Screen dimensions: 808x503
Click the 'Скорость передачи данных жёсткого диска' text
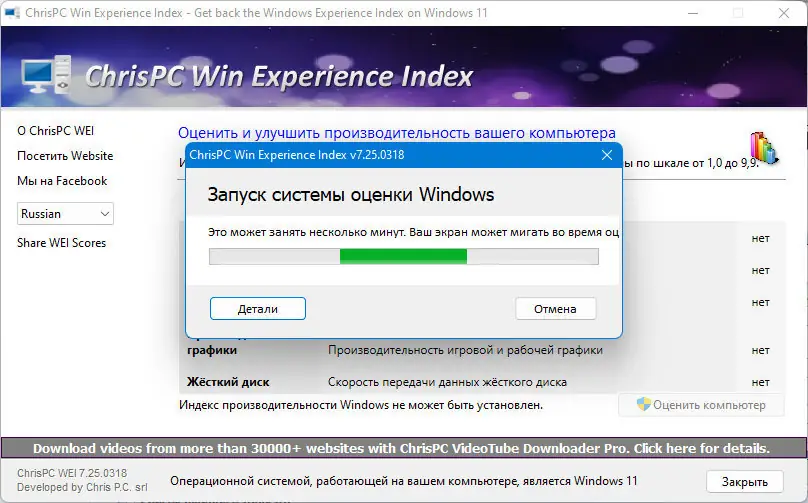point(447,382)
